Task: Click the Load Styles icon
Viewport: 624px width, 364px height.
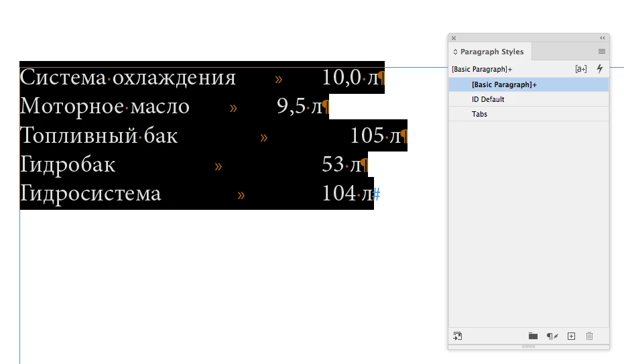Action: coord(458,336)
